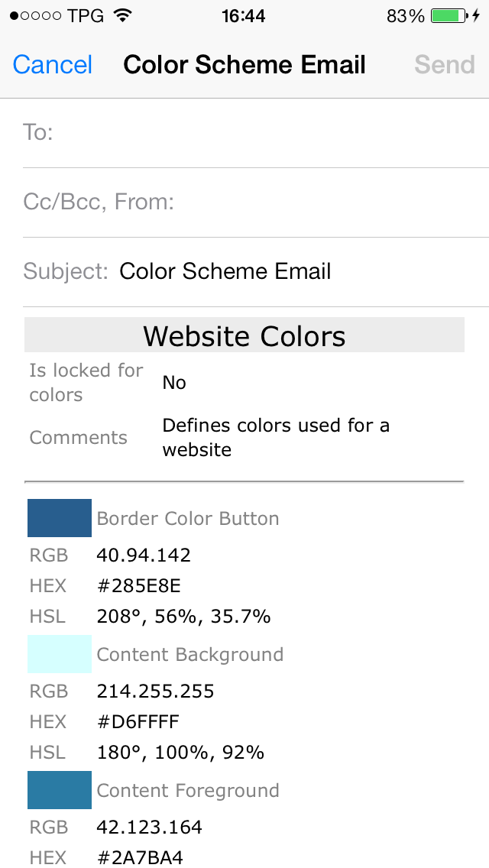Tap the To recipient field
This screenshot has width=489, height=868.
[267, 133]
